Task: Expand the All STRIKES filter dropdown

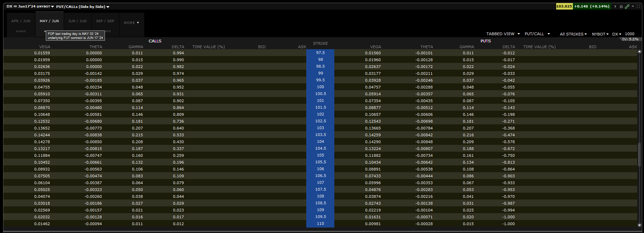Action: click(573, 34)
